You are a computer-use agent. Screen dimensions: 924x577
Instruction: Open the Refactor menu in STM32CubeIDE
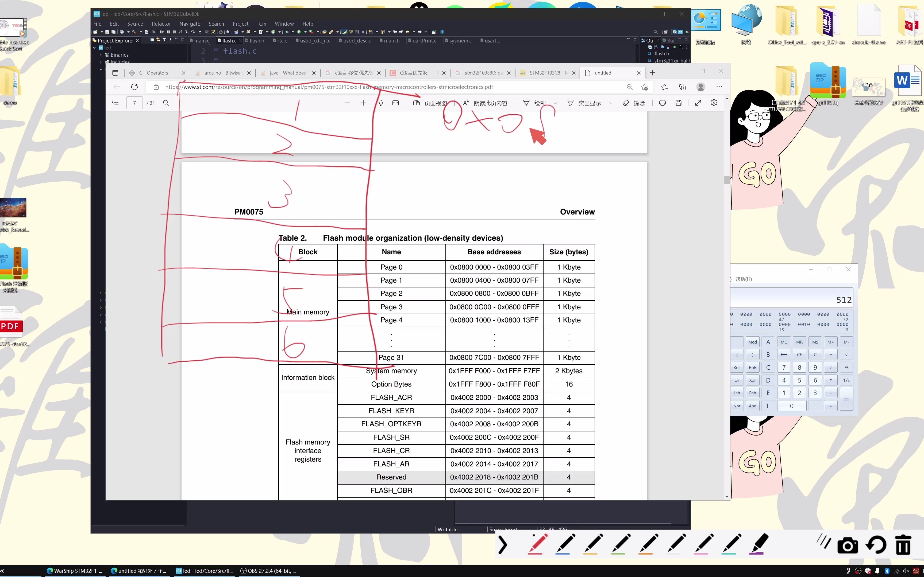tap(161, 24)
